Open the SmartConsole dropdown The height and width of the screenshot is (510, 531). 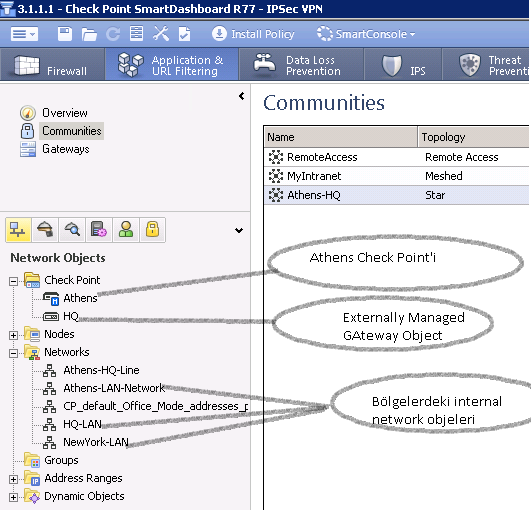(366, 34)
